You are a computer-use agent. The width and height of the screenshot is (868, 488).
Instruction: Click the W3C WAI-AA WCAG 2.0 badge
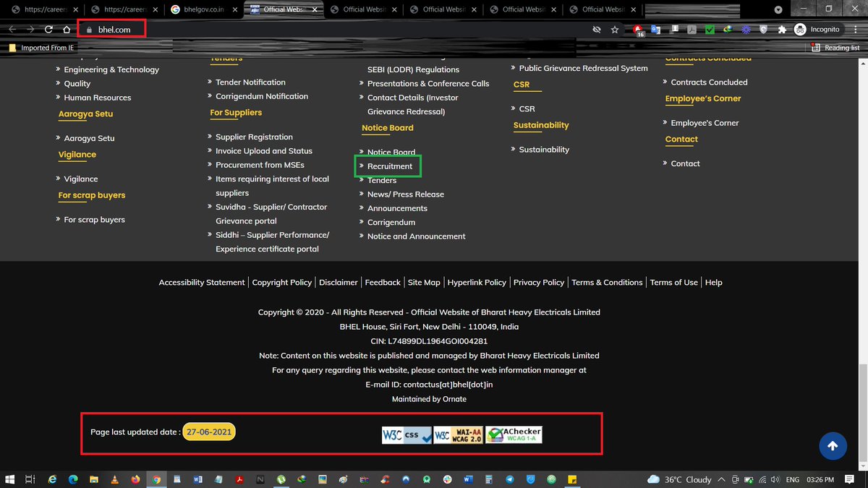(459, 435)
